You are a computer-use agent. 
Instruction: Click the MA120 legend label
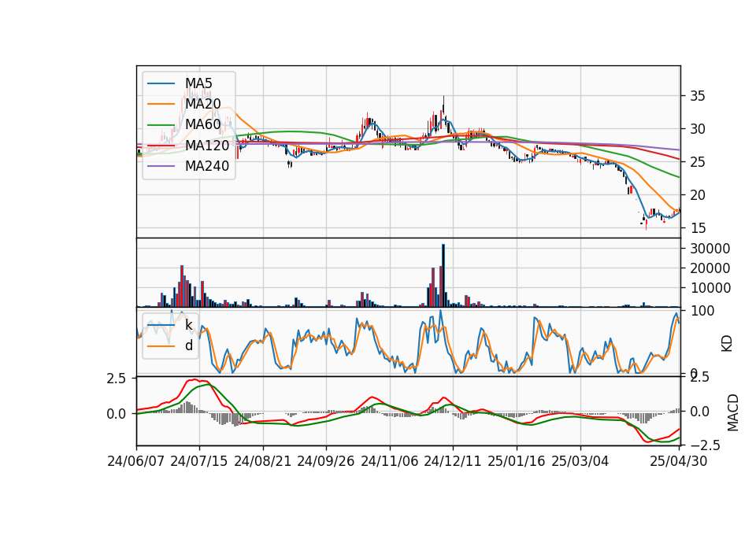[207, 145]
